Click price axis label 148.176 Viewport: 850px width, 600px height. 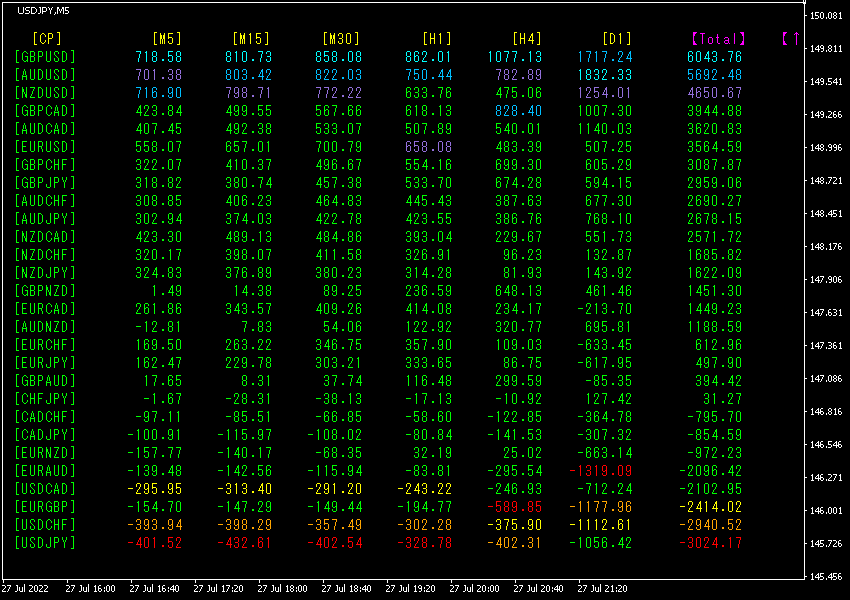pos(826,247)
